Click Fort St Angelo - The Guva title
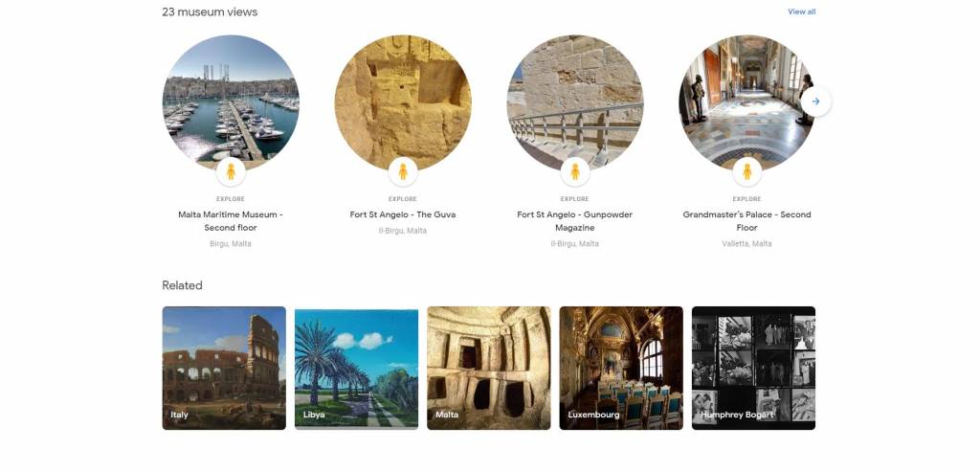This screenshot has width=980, height=472. 403,214
